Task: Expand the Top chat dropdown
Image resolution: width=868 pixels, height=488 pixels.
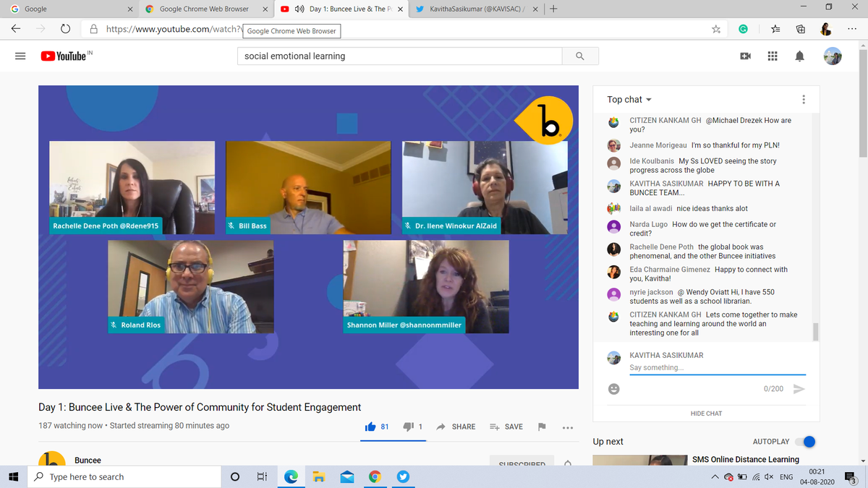Action: (x=629, y=100)
